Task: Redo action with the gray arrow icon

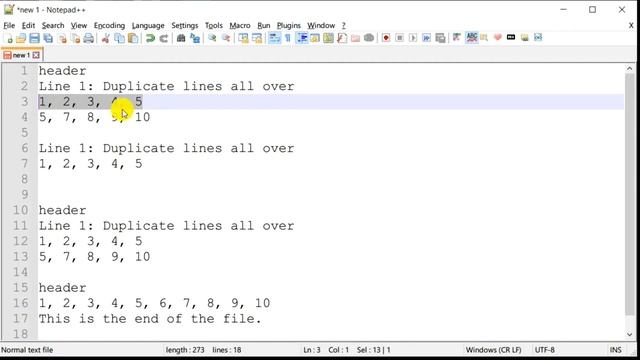Action: point(164,38)
